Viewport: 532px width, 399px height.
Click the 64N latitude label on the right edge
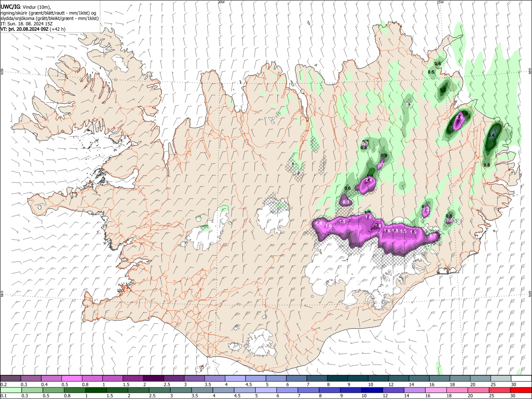530,293
